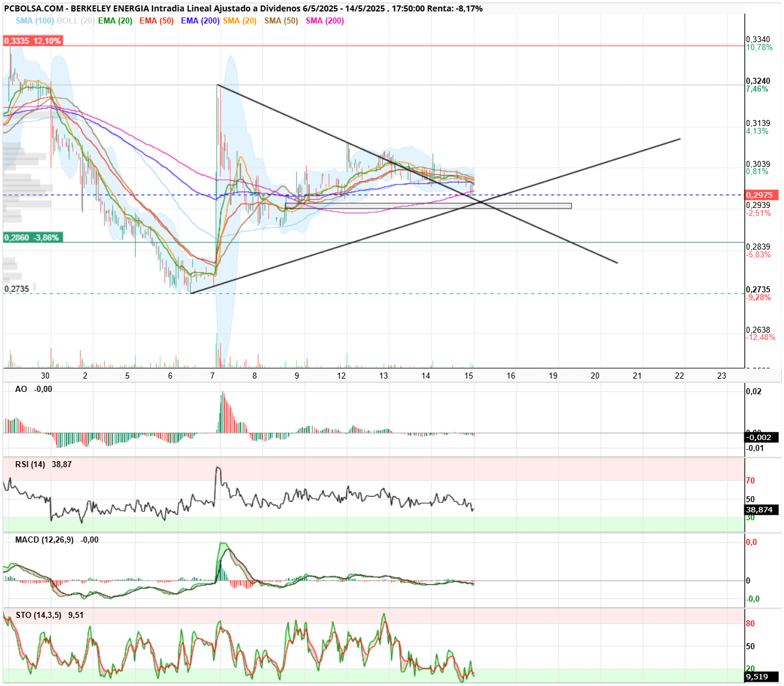
Task: Click the bold 0,3240 price axis value
Action: tap(758, 81)
